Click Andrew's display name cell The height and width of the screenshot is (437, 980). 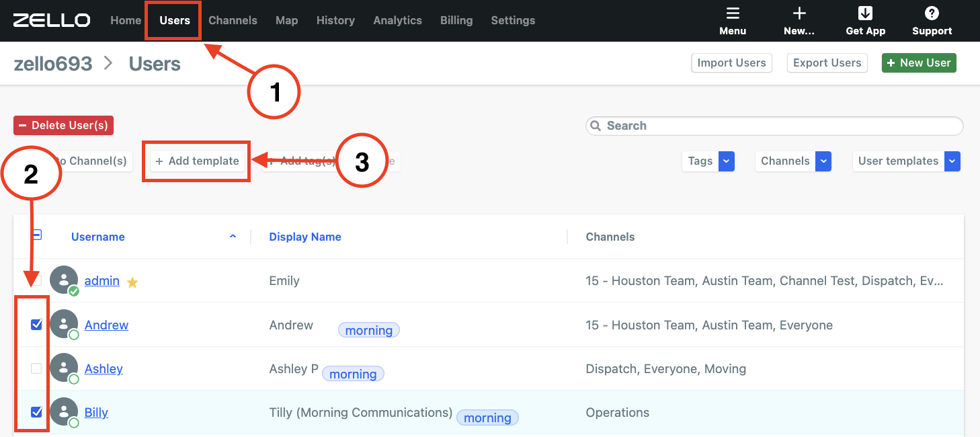tap(291, 325)
